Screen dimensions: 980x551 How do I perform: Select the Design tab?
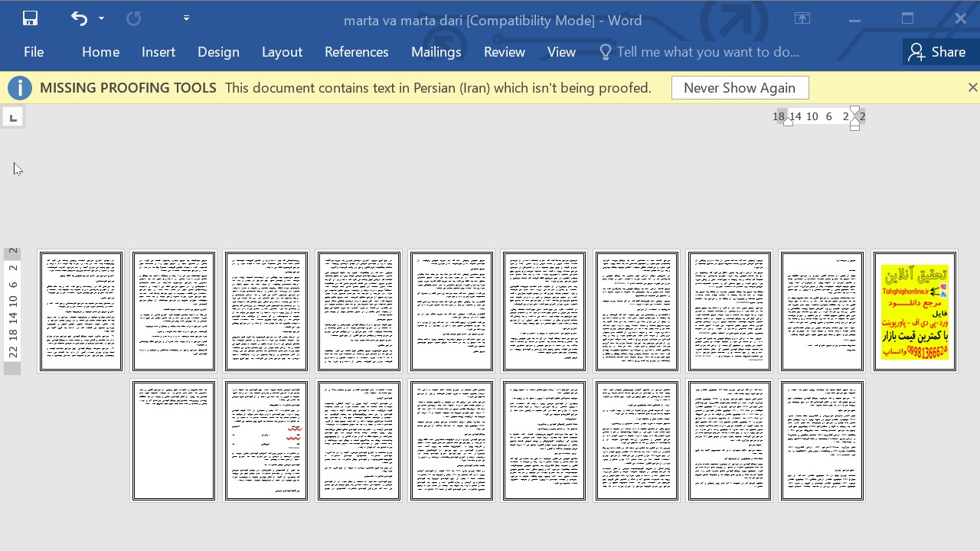tap(218, 52)
